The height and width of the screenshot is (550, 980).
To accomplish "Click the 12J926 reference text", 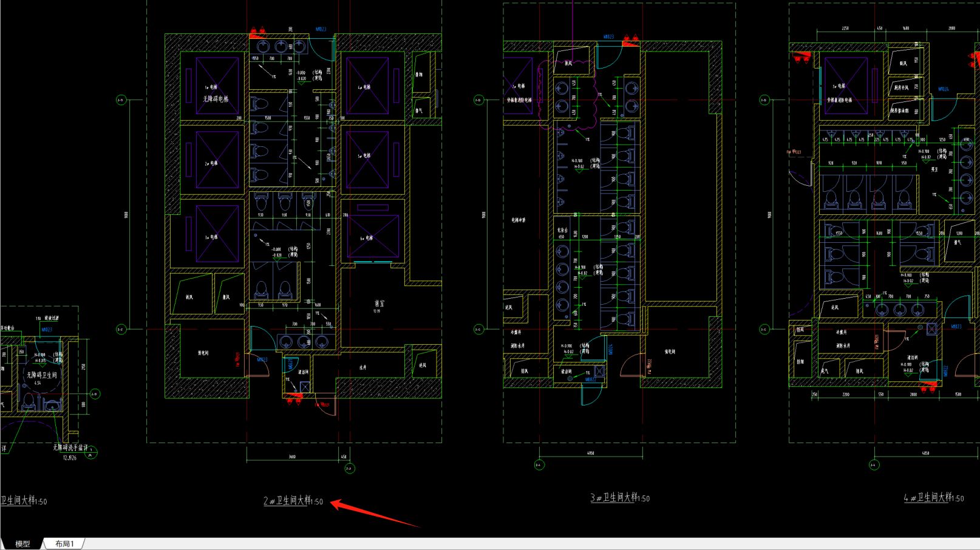I will pyautogui.click(x=70, y=458).
